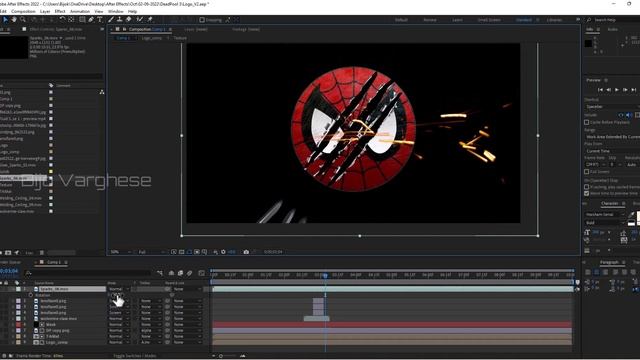Switch to the Libraries workspace

pos(554,20)
